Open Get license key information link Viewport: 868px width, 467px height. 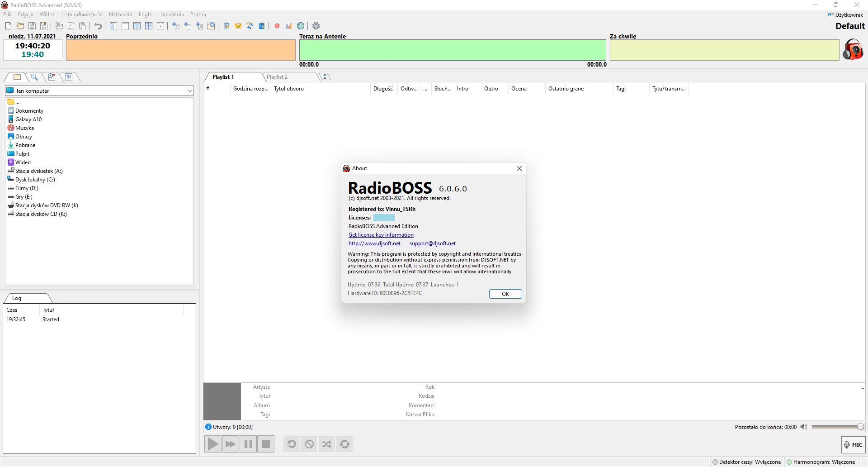pos(381,235)
